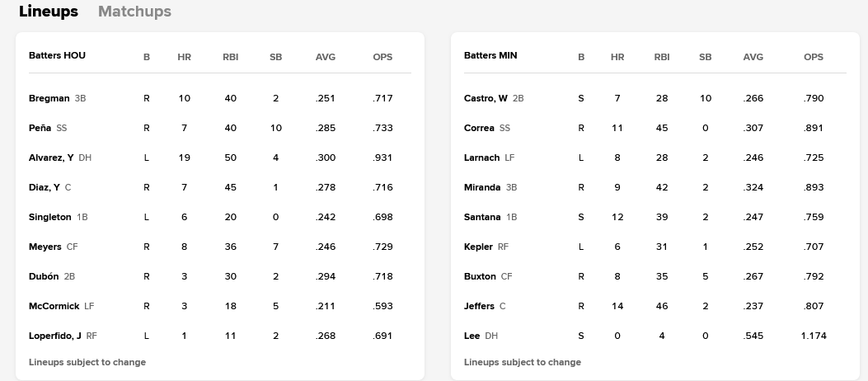Image resolution: width=868 pixels, height=381 pixels.
Task: Click Lee in Minnesota lineup
Action: pyautogui.click(x=471, y=336)
